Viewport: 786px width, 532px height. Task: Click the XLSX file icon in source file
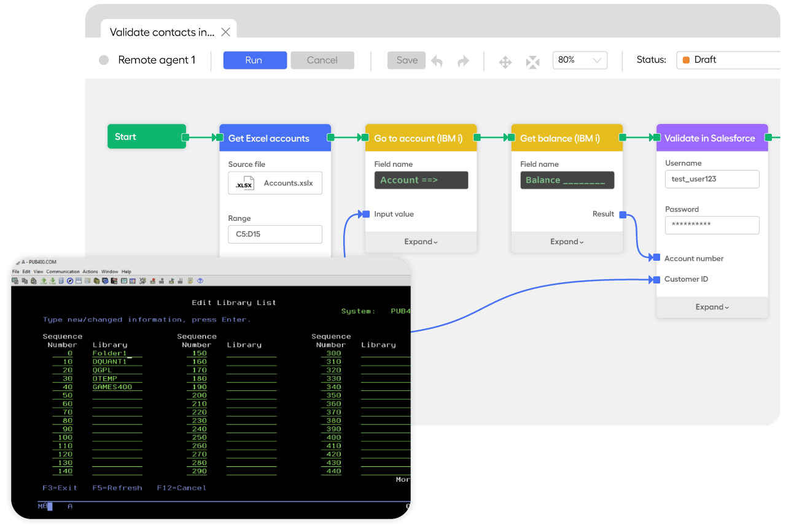244,183
